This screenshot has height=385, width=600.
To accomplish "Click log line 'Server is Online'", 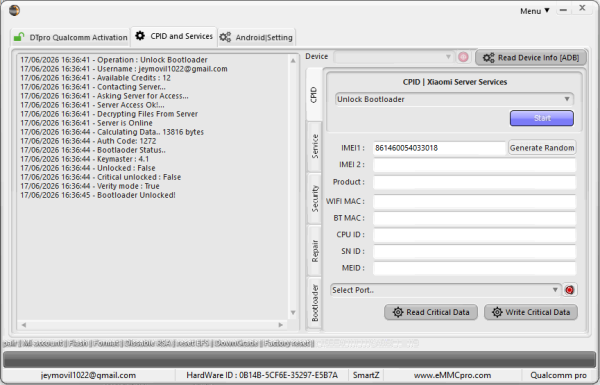I will coord(86,123).
